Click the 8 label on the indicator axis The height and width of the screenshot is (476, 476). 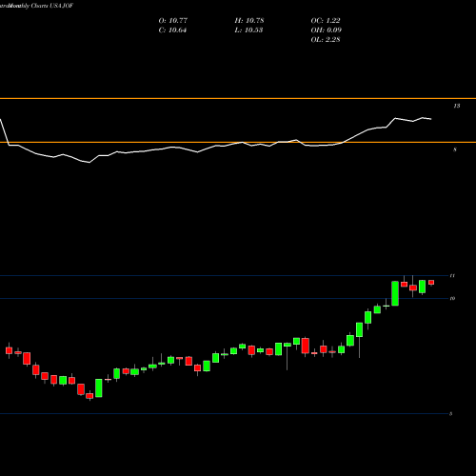click(x=455, y=149)
